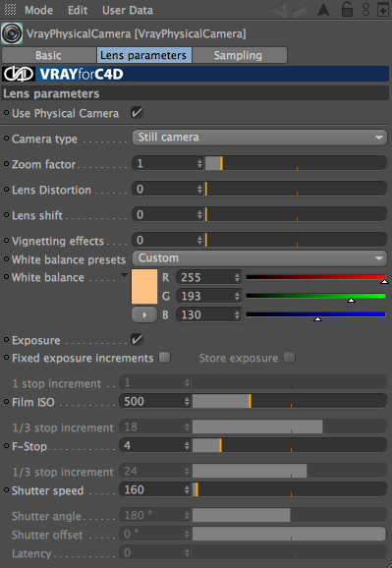Open the White balance presets dropdown
392x568 pixels.
click(x=259, y=258)
